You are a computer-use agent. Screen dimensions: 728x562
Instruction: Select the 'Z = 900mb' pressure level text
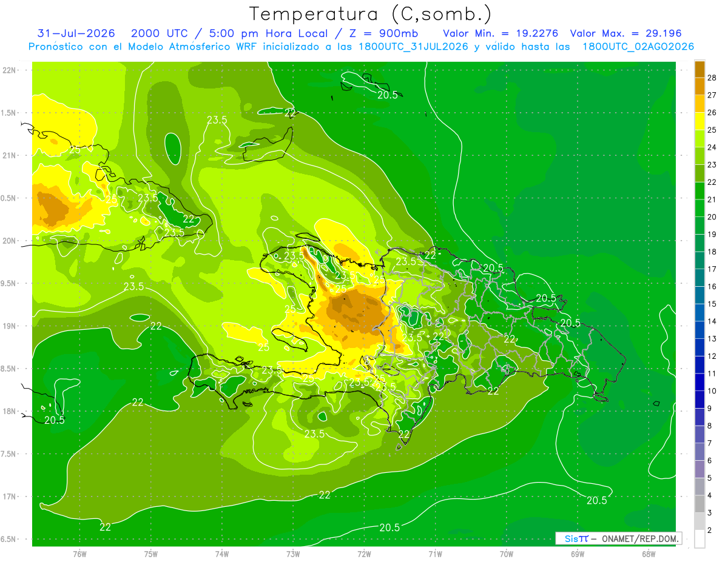384,33
